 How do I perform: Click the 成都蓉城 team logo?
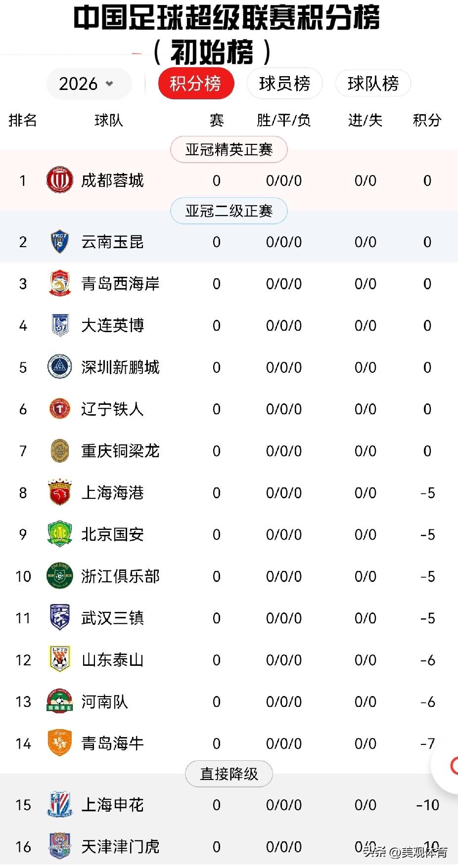point(60,180)
